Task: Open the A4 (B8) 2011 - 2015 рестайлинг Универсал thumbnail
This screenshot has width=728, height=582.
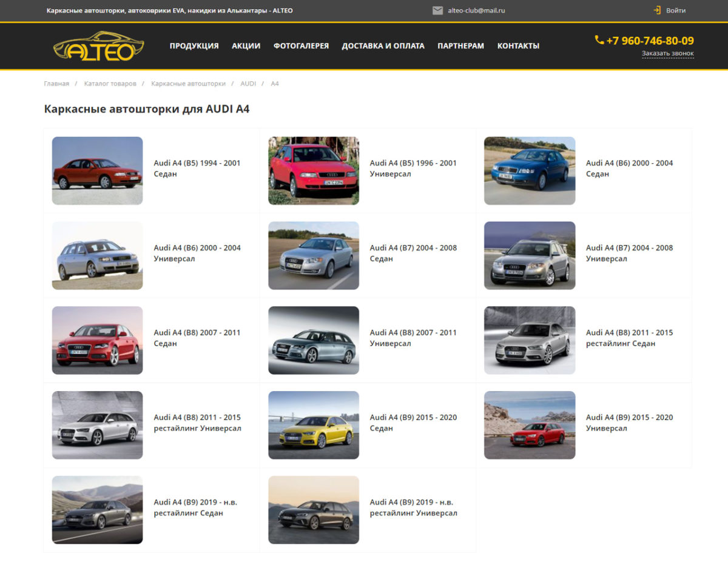Action: 97,425
